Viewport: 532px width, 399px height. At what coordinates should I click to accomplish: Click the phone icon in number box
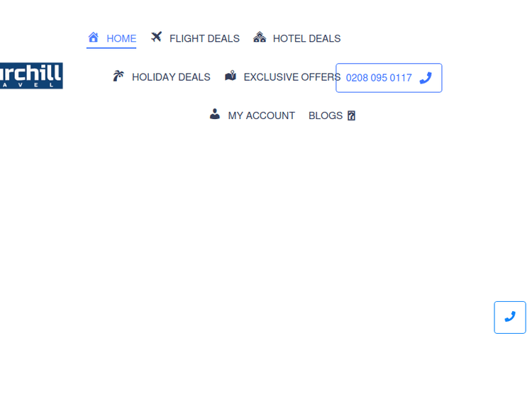coord(426,78)
